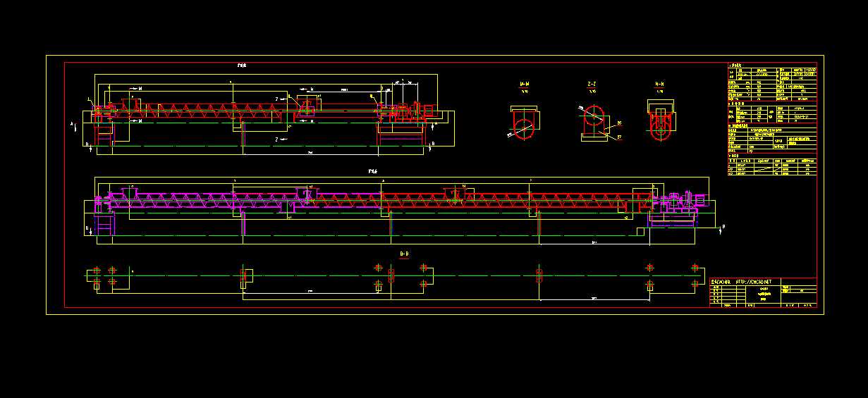868x398 pixels.
Task: Click the B-B view label
Action: [x=404, y=253]
